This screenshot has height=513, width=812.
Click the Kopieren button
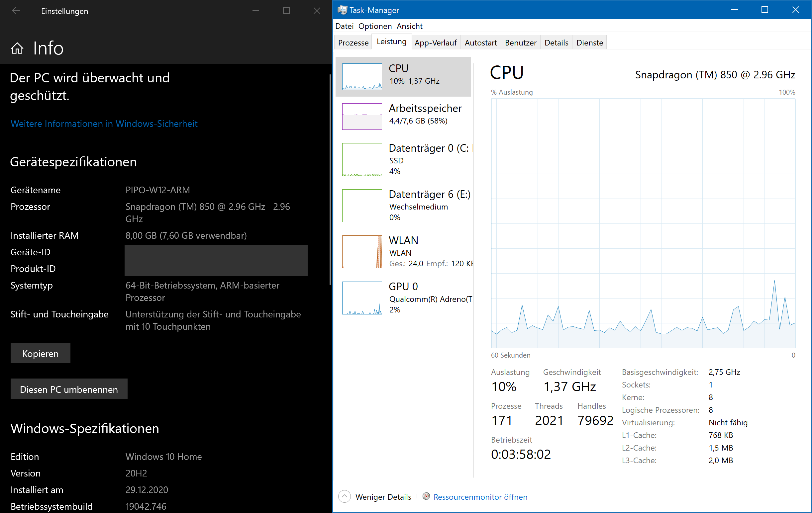[x=41, y=353]
